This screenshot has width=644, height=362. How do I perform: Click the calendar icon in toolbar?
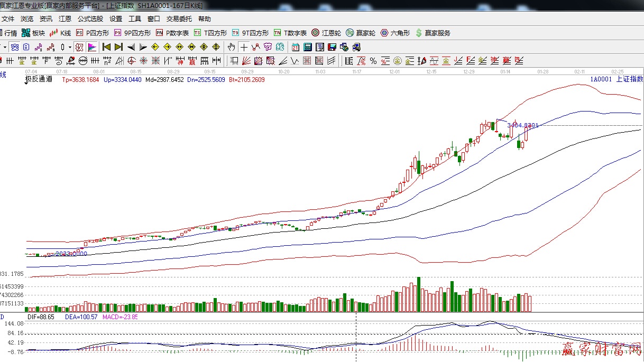(x=295, y=47)
